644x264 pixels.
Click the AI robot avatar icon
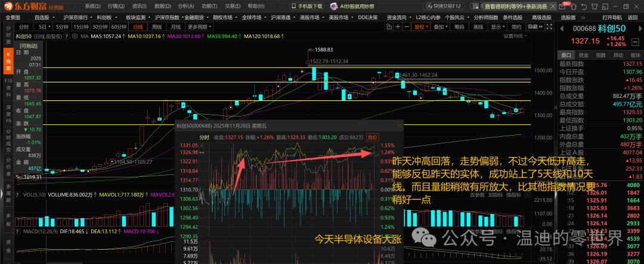[x=335, y=7]
